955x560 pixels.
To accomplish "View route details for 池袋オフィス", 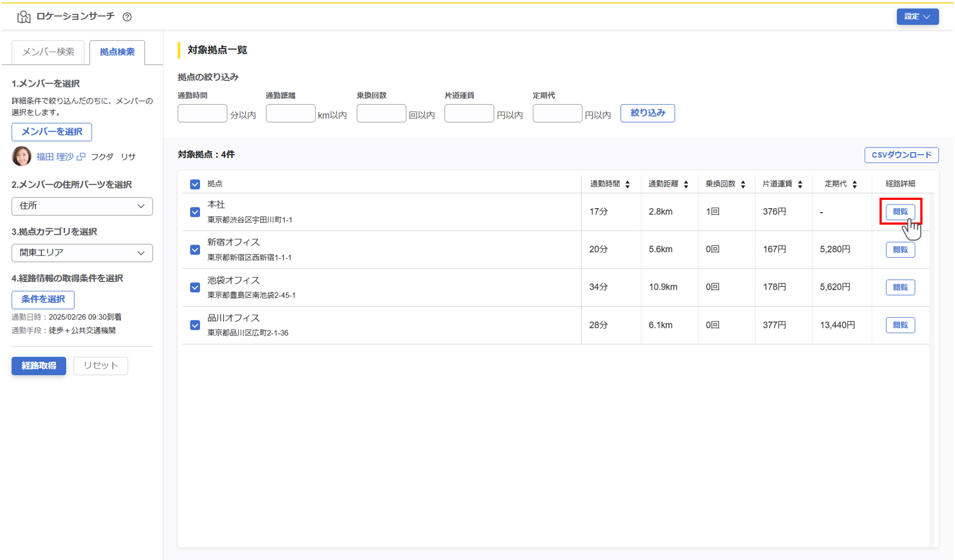I will (x=900, y=287).
